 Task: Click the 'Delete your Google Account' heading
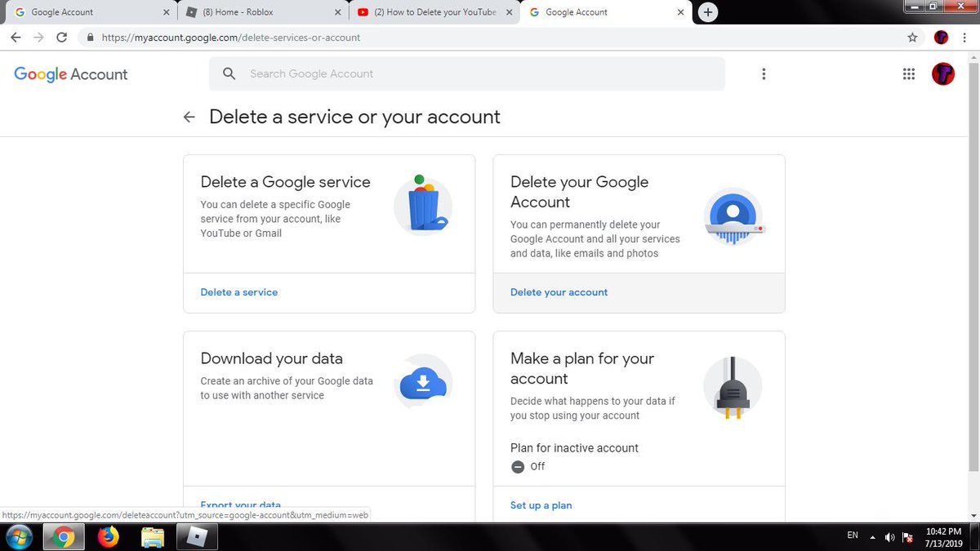pyautogui.click(x=580, y=192)
